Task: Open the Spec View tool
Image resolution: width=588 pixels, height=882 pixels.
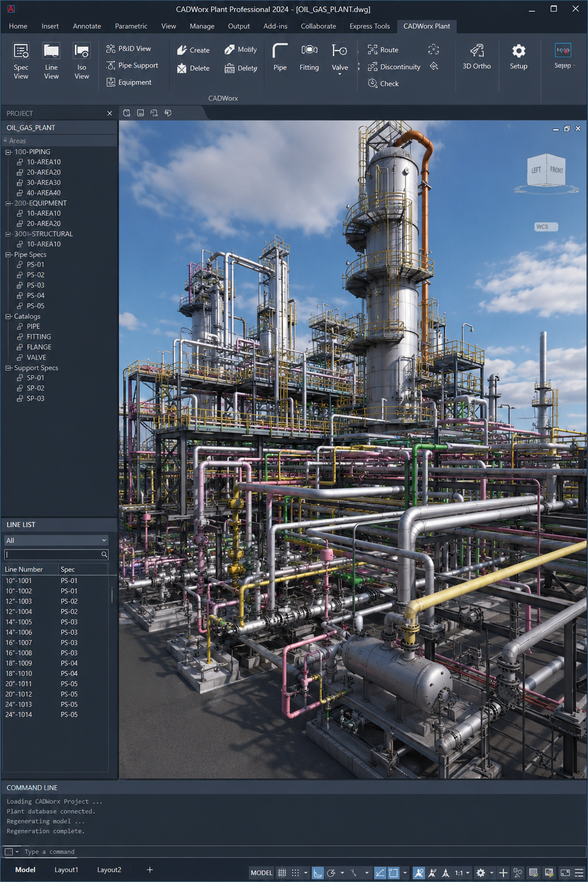Action: (21, 61)
